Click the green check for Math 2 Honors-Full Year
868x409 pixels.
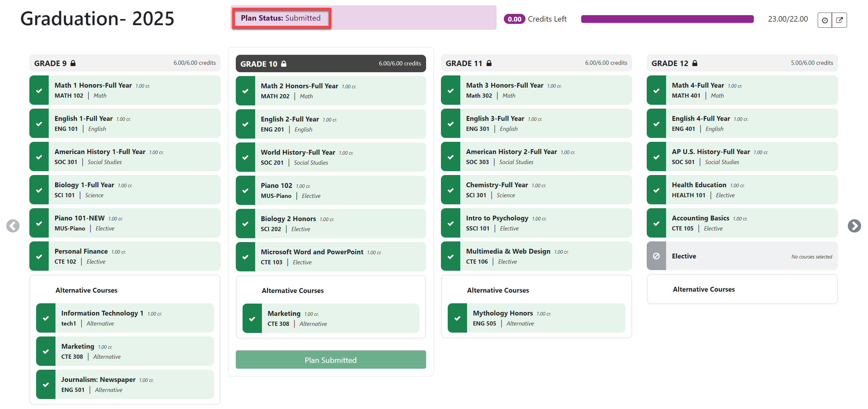pyautogui.click(x=245, y=91)
